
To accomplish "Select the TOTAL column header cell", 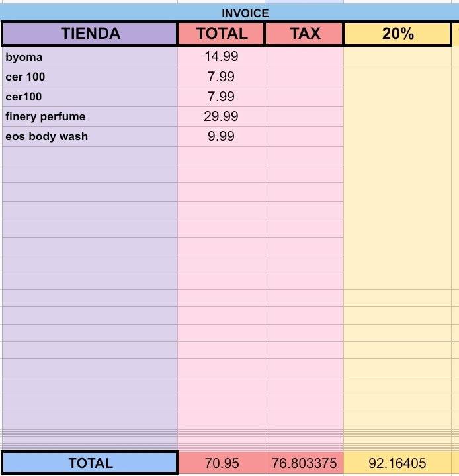I will (x=222, y=34).
